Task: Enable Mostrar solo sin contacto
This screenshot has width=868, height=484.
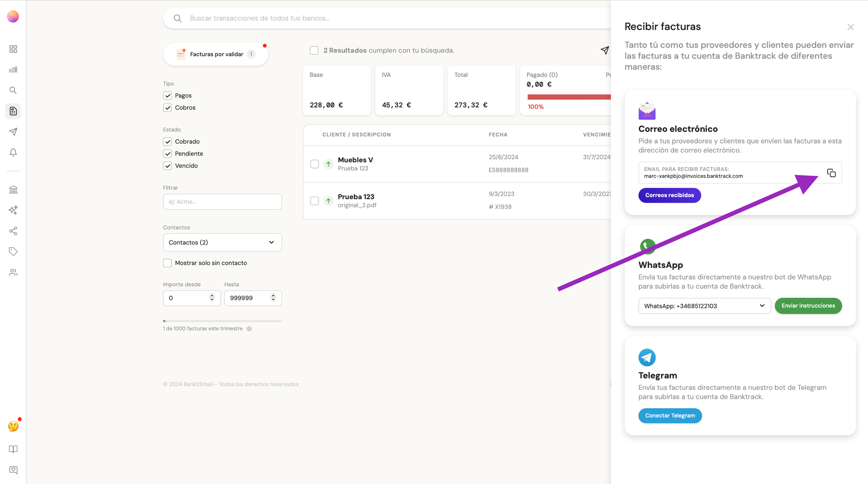Action: [x=168, y=263]
